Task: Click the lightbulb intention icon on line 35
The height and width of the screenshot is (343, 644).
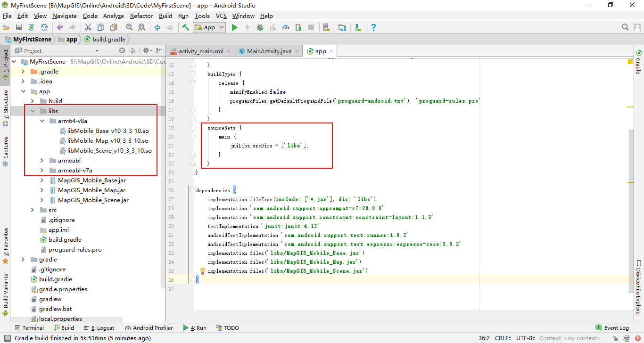Action: [x=202, y=271]
